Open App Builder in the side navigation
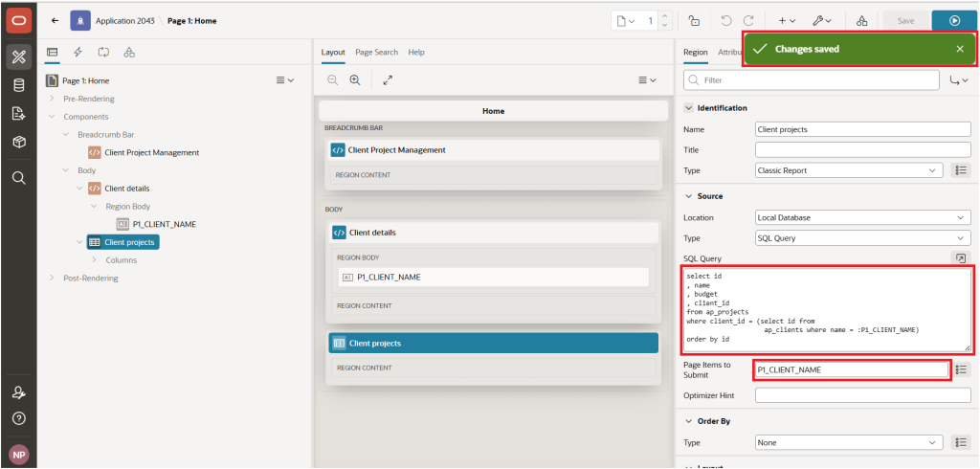The image size is (980, 469). point(19,57)
